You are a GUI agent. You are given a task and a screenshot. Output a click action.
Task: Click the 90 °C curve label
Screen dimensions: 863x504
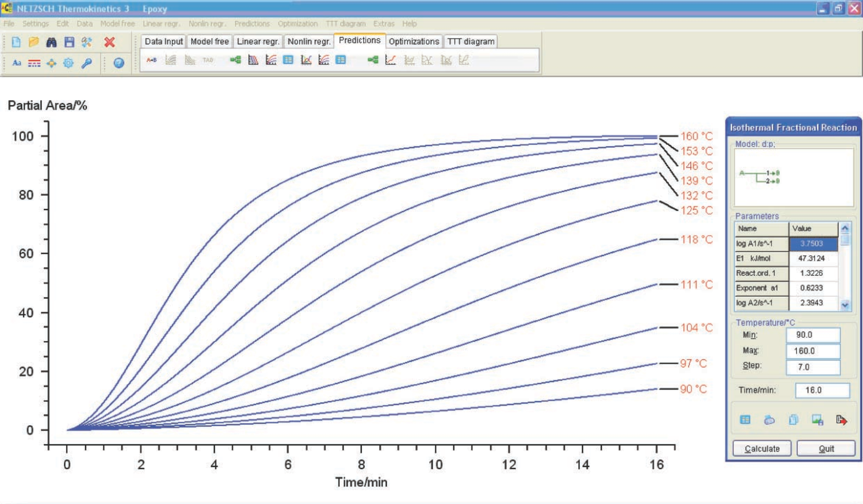693,389
